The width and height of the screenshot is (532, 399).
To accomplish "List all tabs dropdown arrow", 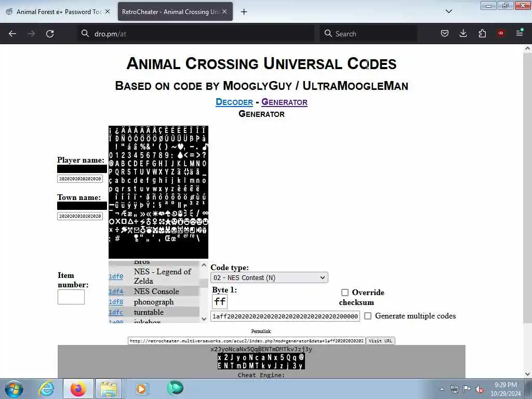I will 448,11.
